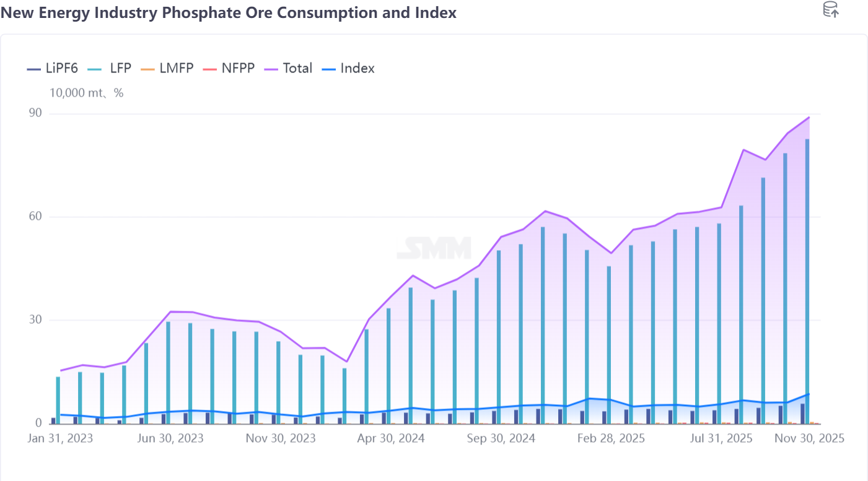Select the LFP bar for Jan 31, 2023

(x=58, y=399)
